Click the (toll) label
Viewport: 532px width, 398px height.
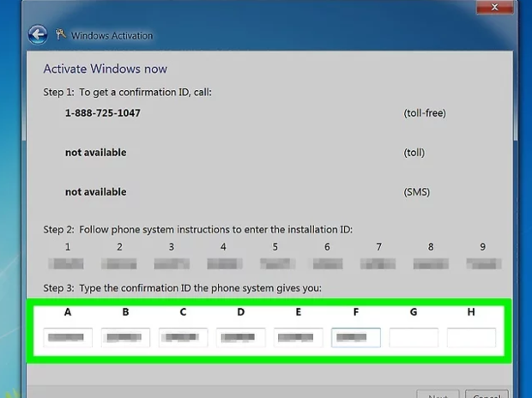[414, 153]
